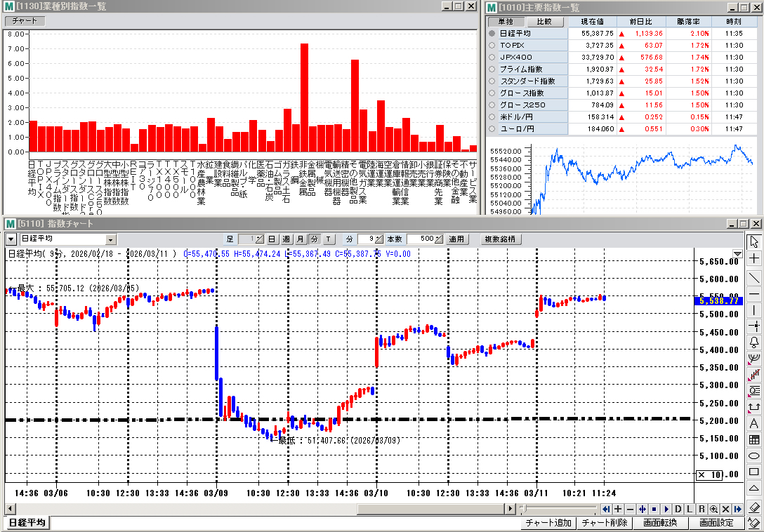Switch to the 比較 tab
Screen dimensions: 764x532
[x=544, y=22]
